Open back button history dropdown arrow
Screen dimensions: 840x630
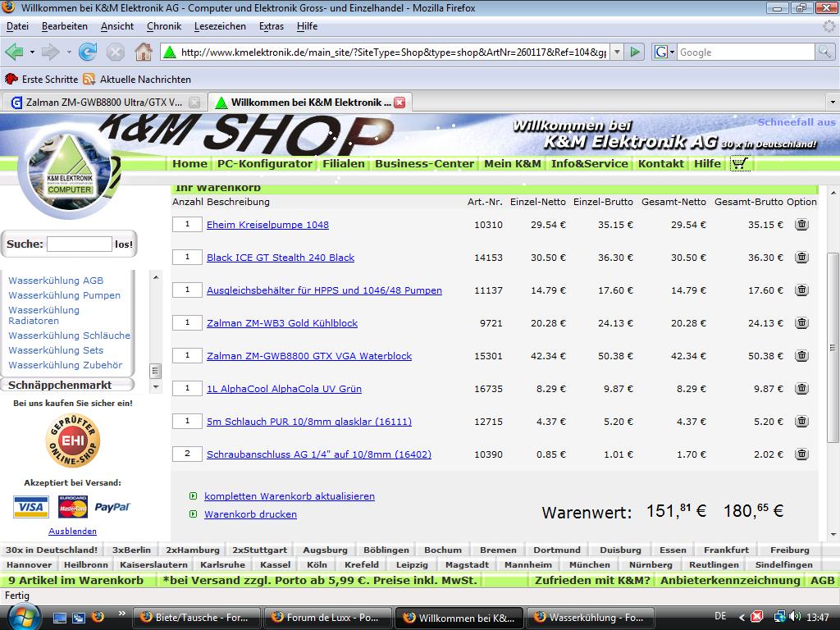click(32, 52)
